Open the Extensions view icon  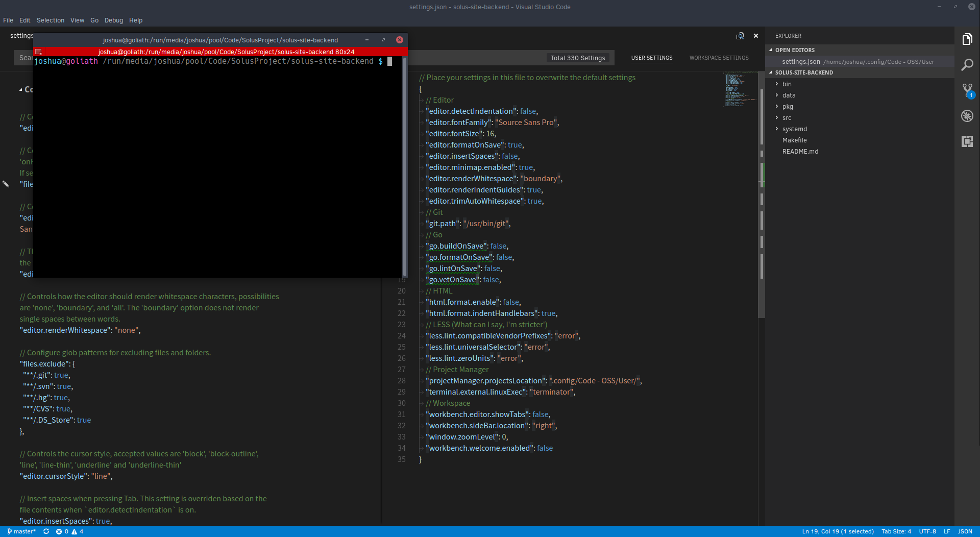point(967,141)
